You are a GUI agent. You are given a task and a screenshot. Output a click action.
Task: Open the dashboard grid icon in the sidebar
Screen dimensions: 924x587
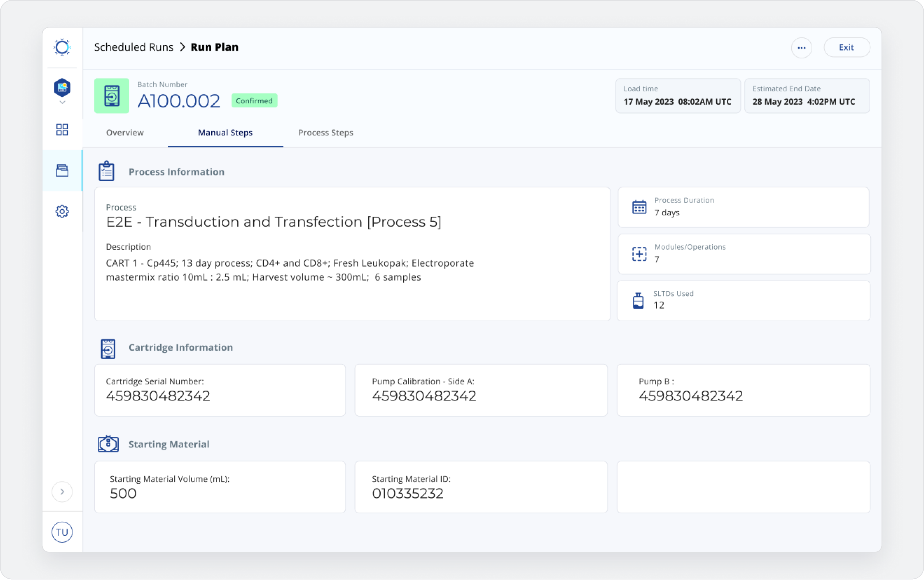tap(62, 130)
